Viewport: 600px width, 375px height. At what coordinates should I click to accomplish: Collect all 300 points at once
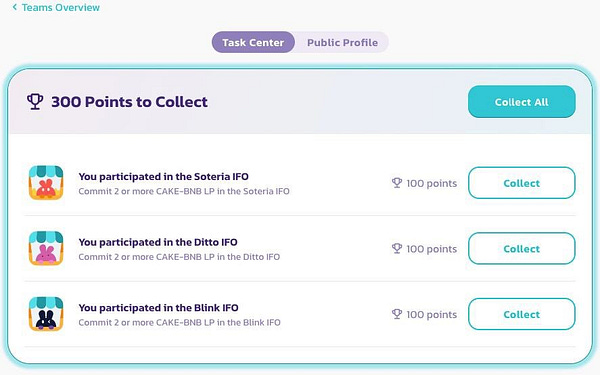coord(522,102)
